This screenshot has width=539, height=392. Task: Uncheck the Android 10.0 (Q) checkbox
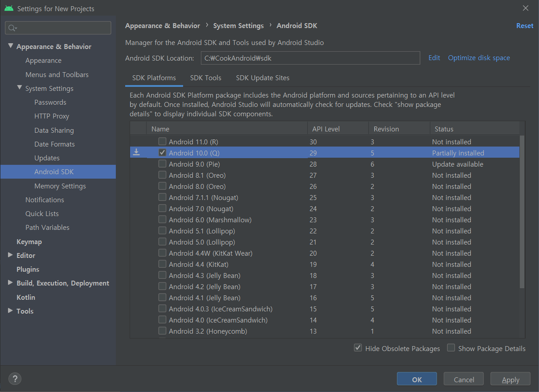162,153
